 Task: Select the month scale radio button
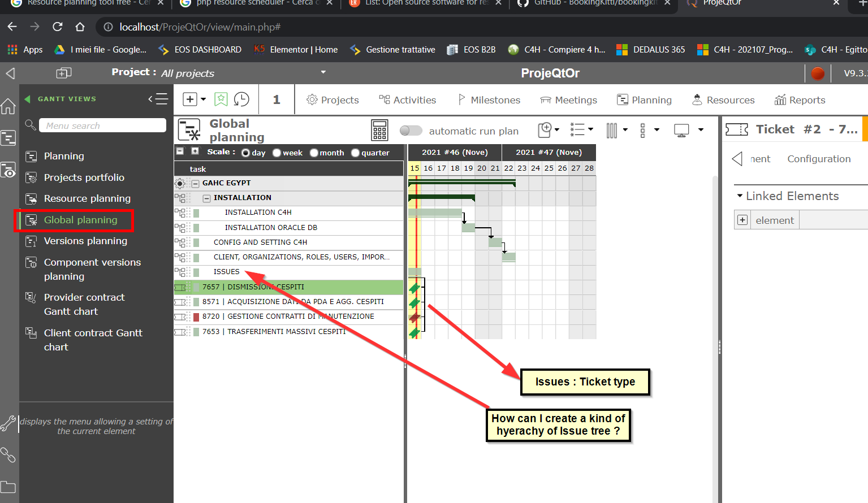point(314,153)
